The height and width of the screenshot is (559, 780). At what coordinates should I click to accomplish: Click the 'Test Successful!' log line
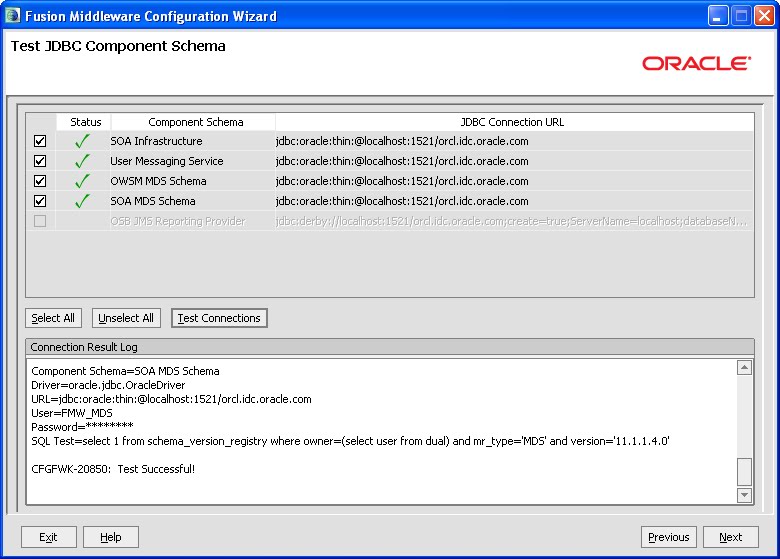click(113, 469)
